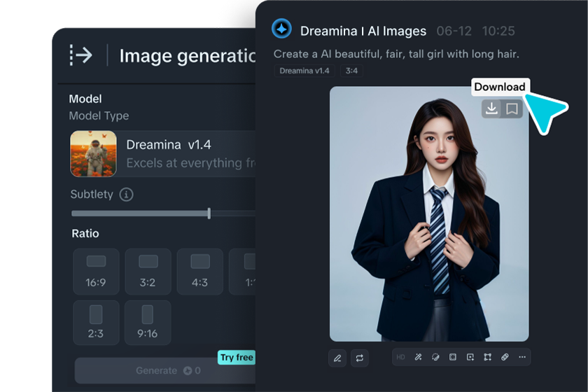The image size is (588, 392).
Task: Click the Ratio heading label
Action: coord(85,233)
